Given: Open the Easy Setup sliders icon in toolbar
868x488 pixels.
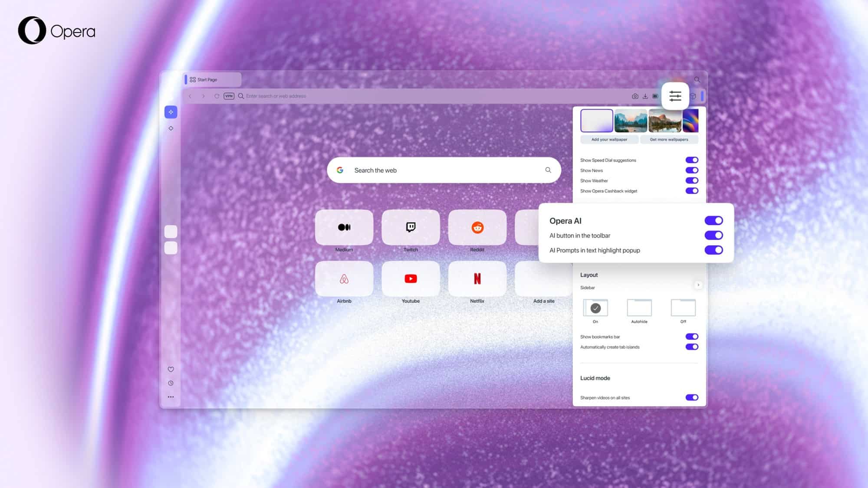Looking at the screenshot, I should [x=675, y=96].
